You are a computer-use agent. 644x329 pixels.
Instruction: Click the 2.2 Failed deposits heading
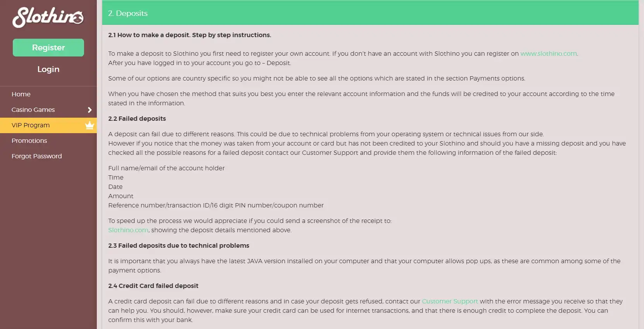tap(137, 118)
